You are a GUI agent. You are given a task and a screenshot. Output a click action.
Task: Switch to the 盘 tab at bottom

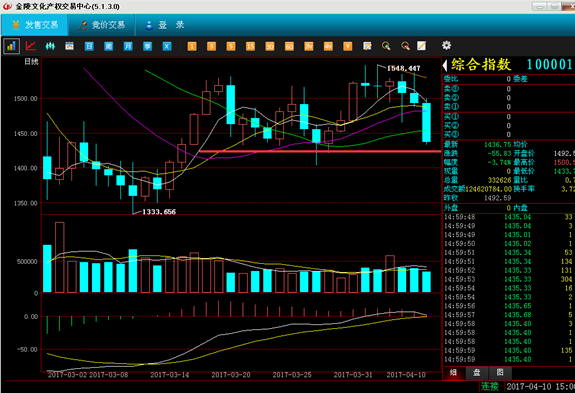click(x=477, y=373)
